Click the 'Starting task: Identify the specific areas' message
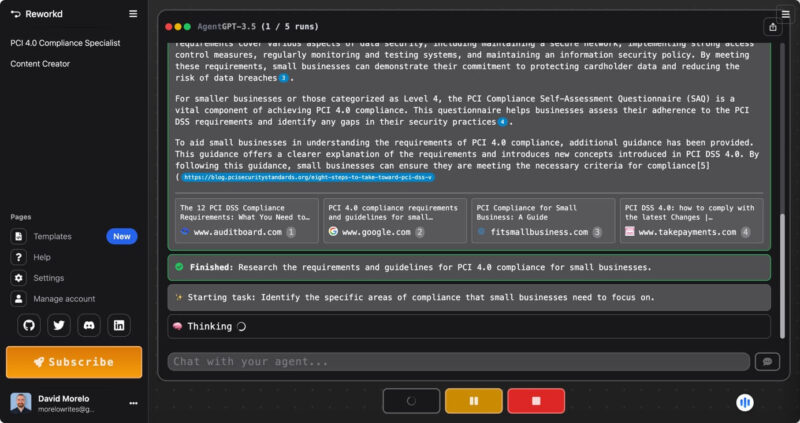This screenshot has height=423, width=800. point(469,297)
